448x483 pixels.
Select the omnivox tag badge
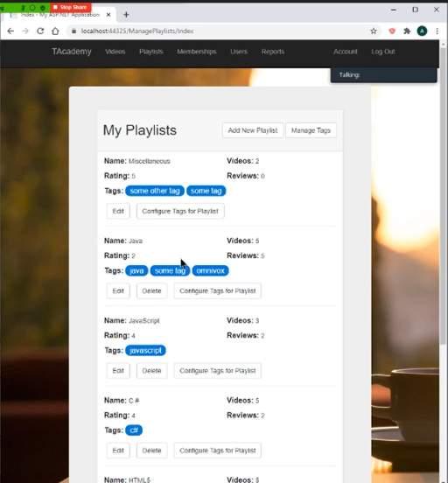point(211,270)
